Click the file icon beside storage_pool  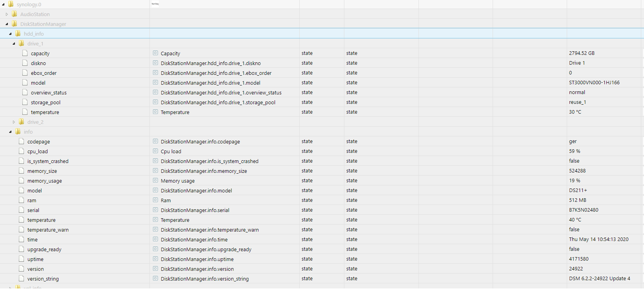point(25,102)
